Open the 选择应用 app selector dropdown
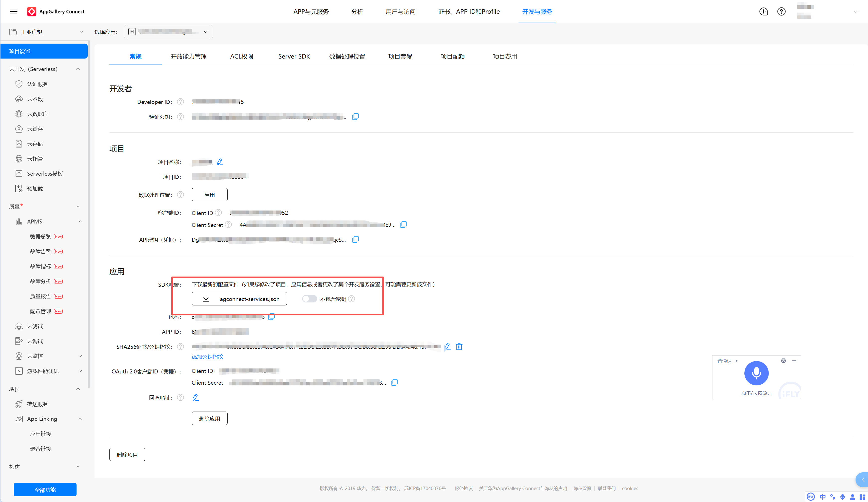 click(168, 32)
